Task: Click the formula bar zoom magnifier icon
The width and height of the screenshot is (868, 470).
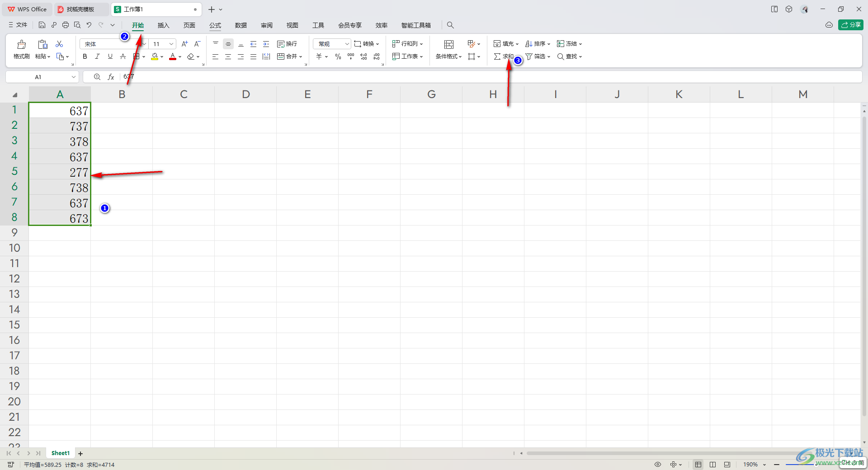Action: pyautogui.click(x=97, y=77)
